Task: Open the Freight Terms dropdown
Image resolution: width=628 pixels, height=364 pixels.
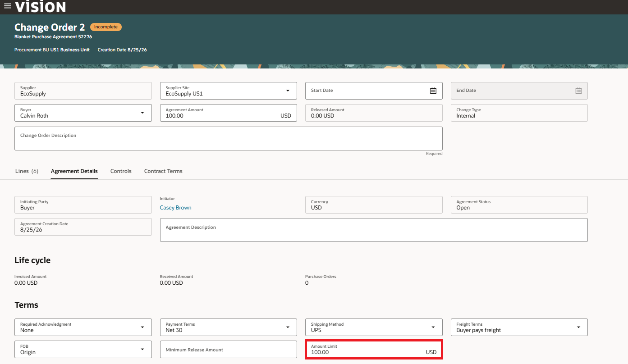Action: click(x=579, y=327)
